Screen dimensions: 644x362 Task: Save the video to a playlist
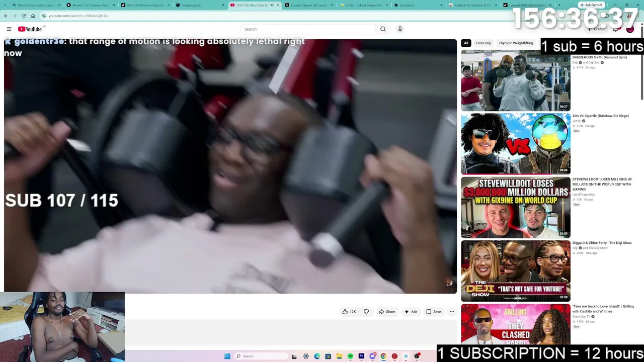[434, 312]
